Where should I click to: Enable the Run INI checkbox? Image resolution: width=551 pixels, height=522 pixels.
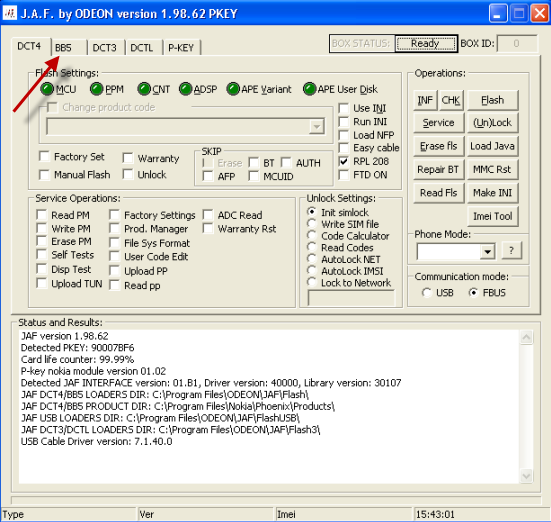pos(344,122)
